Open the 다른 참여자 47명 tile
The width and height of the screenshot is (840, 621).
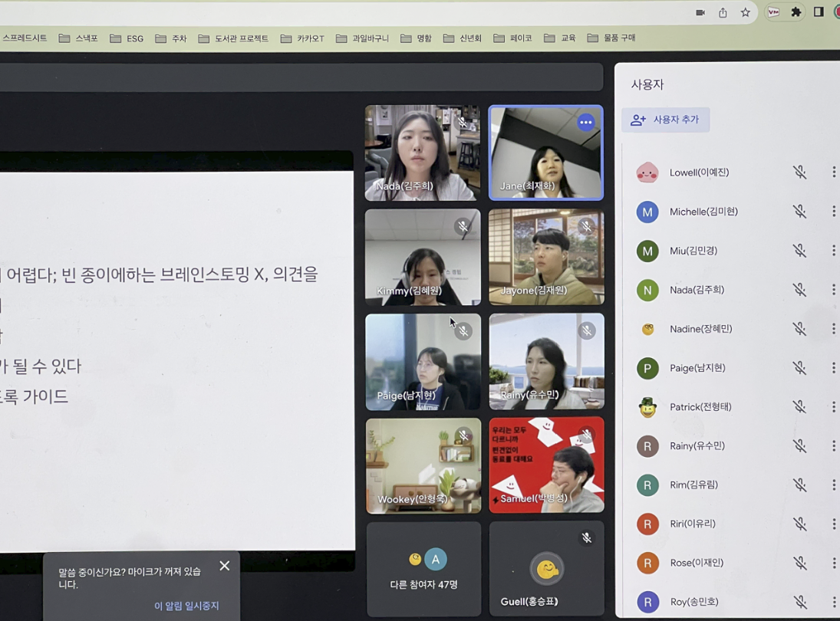423,569
